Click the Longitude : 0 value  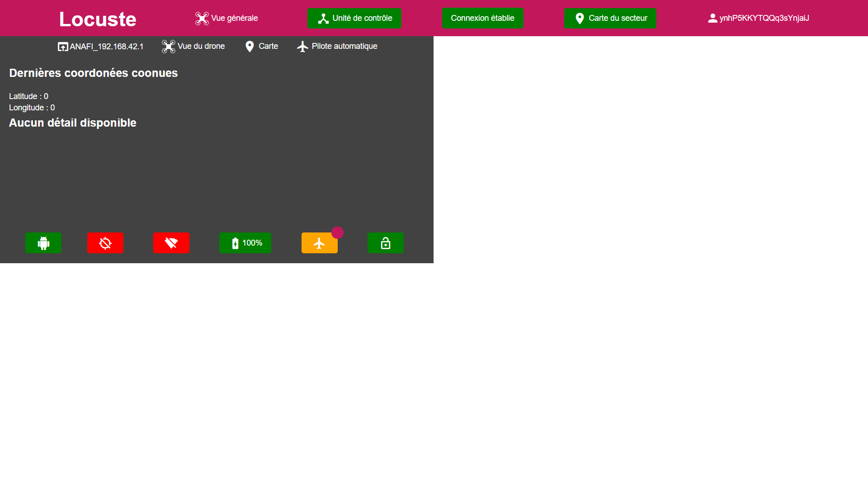pos(32,108)
